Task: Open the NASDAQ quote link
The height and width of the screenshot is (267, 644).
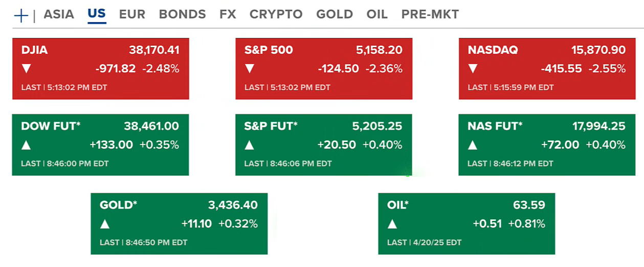Action: point(493,50)
